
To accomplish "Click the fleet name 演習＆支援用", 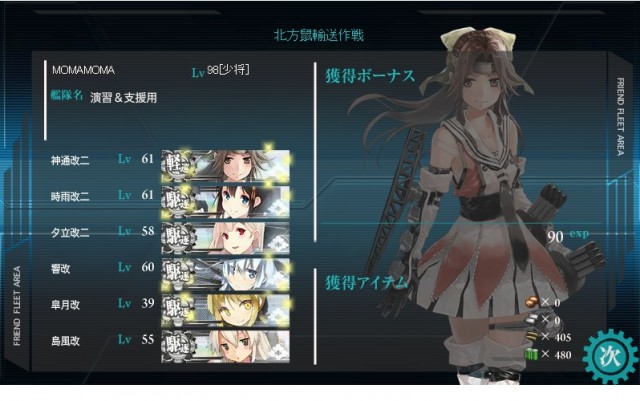I will pos(123,98).
